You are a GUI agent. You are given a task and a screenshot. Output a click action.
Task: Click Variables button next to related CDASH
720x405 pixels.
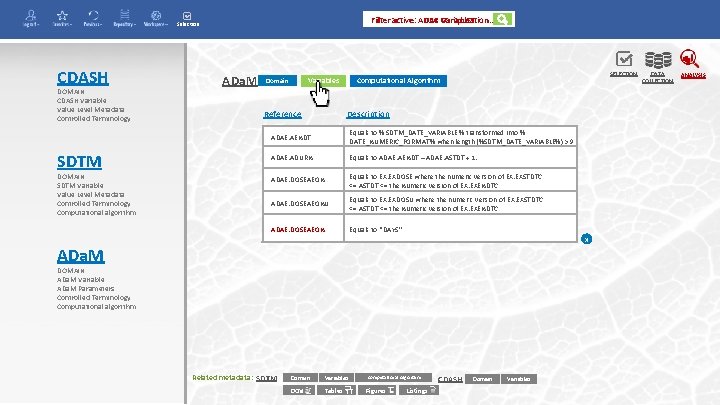point(518,379)
